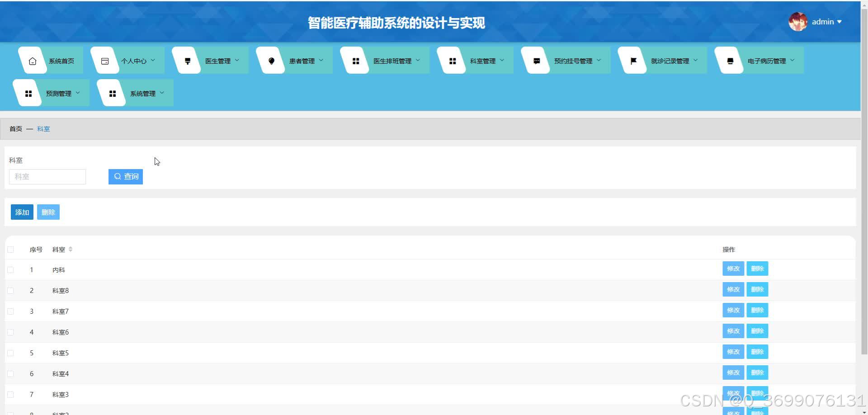Click the grid icon of 系统管理
868x415 pixels.
pos(113,94)
